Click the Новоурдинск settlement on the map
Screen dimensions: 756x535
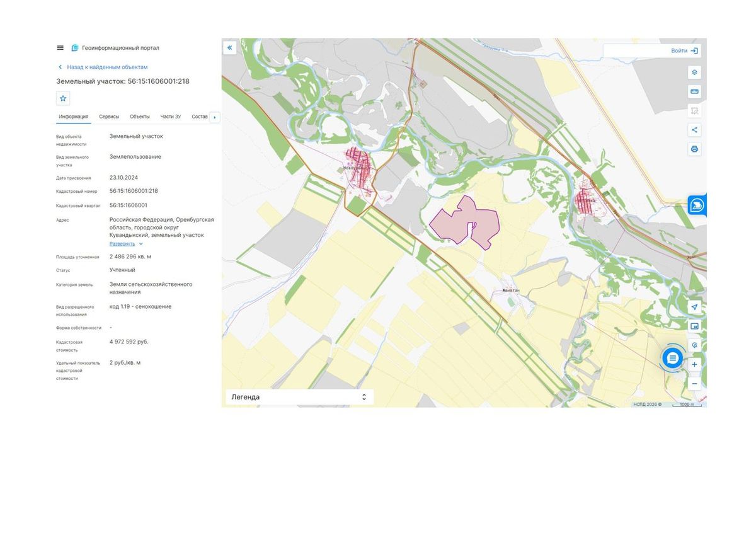pos(357,167)
